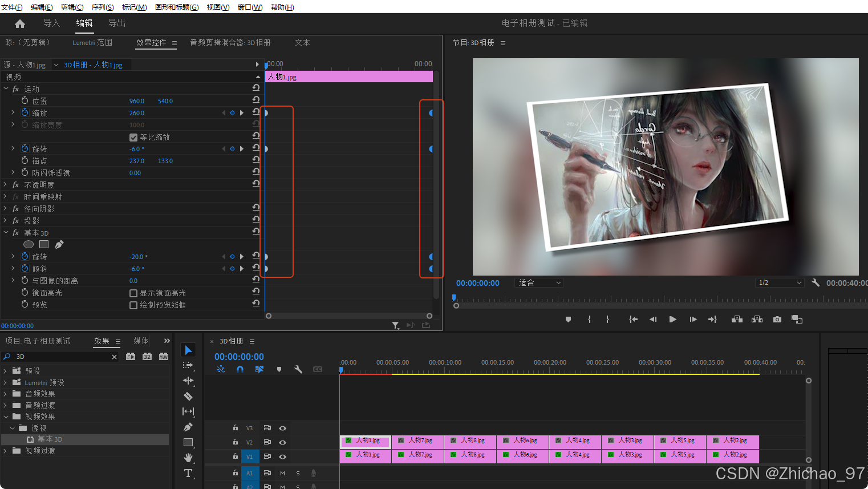Step forward one frame
This screenshot has height=489, width=868.
click(x=693, y=320)
